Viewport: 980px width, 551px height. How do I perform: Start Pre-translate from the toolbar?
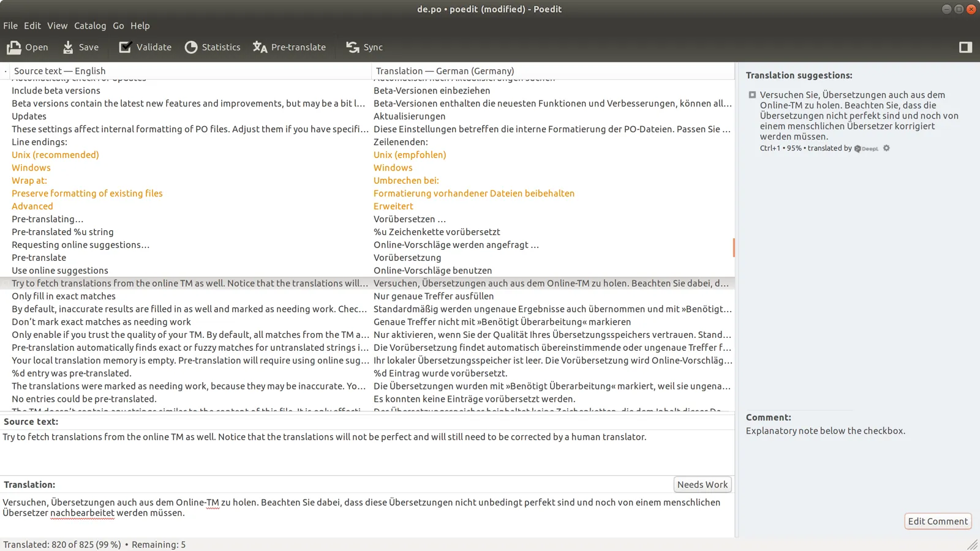[260, 47]
